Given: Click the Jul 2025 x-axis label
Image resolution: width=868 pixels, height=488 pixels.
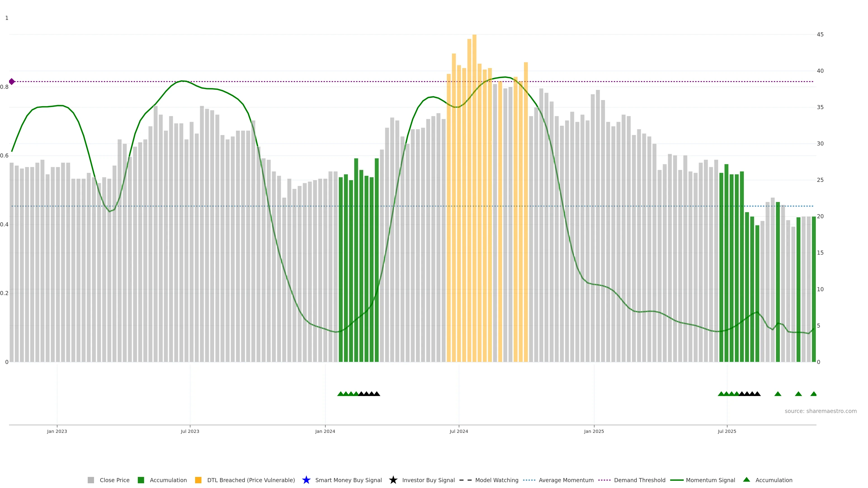Looking at the screenshot, I should point(727,432).
